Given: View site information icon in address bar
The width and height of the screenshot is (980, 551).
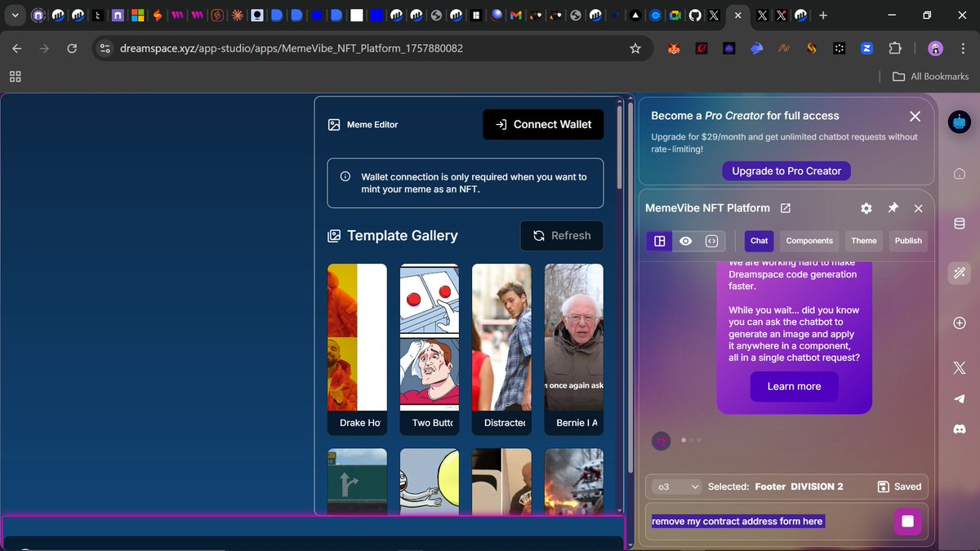Looking at the screenshot, I should pyautogui.click(x=105, y=48).
